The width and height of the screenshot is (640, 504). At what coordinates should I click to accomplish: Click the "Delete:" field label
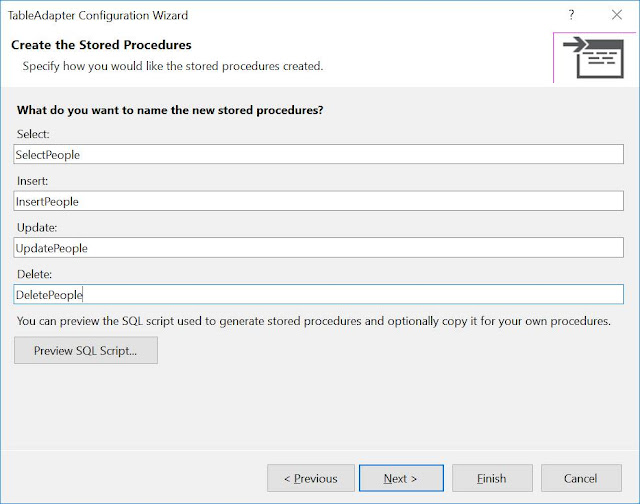[x=35, y=273]
